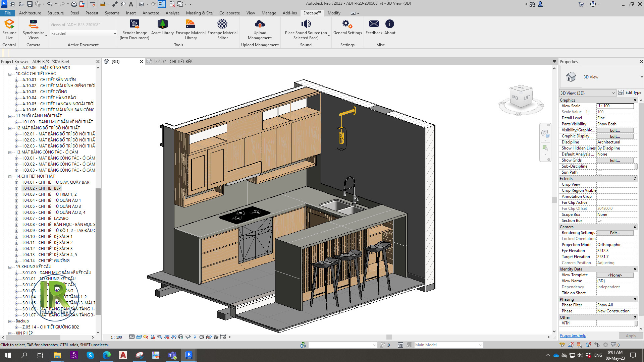This screenshot has width=644, height=362.
Task: Click the Feedback envelope icon
Action: click(x=374, y=24)
